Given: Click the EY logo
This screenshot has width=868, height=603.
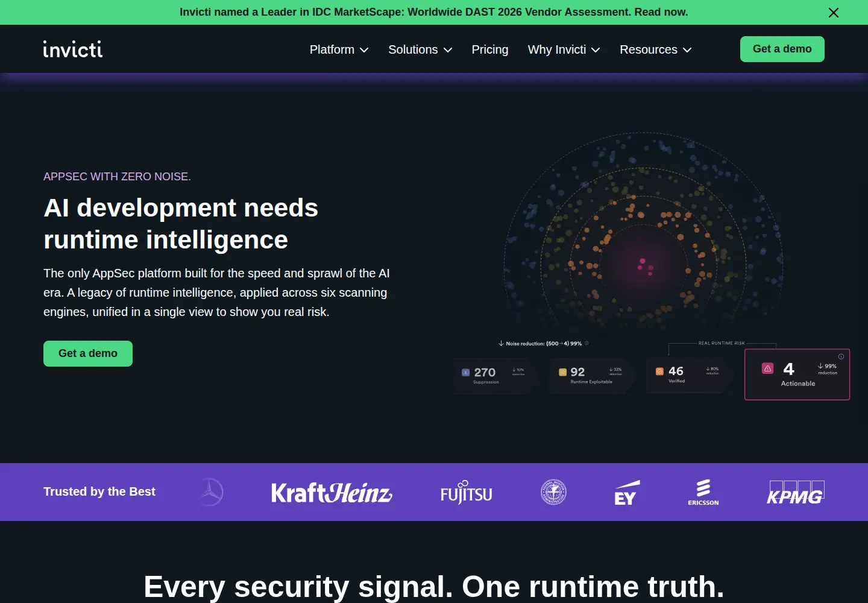Looking at the screenshot, I should point(627,493).
